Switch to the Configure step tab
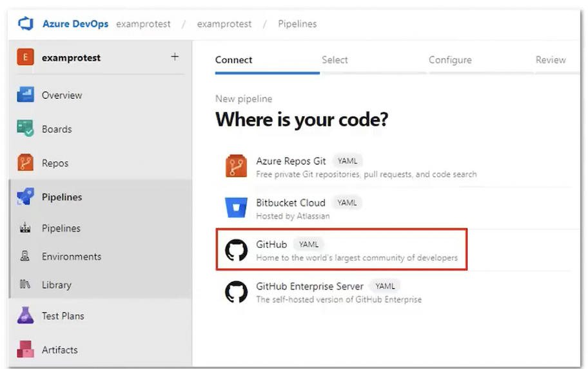The height and width of the screenshot is (369, 588). [450, 60]
